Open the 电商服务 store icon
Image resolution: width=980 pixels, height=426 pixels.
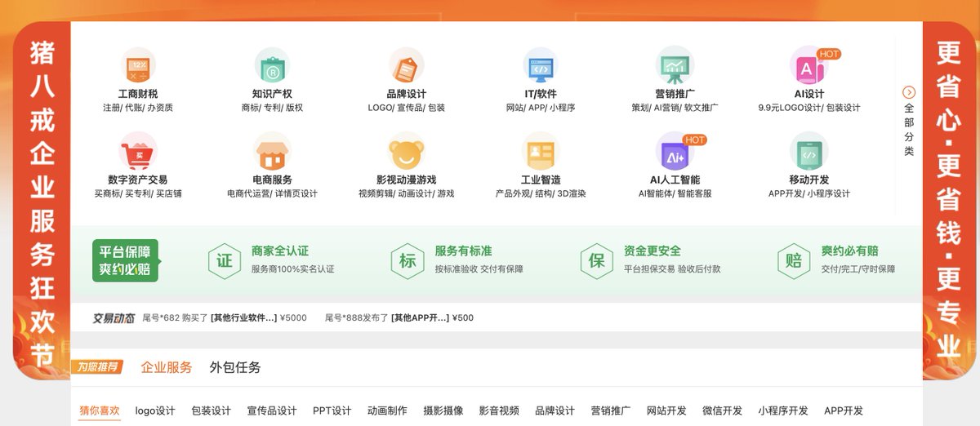[272, 152]
